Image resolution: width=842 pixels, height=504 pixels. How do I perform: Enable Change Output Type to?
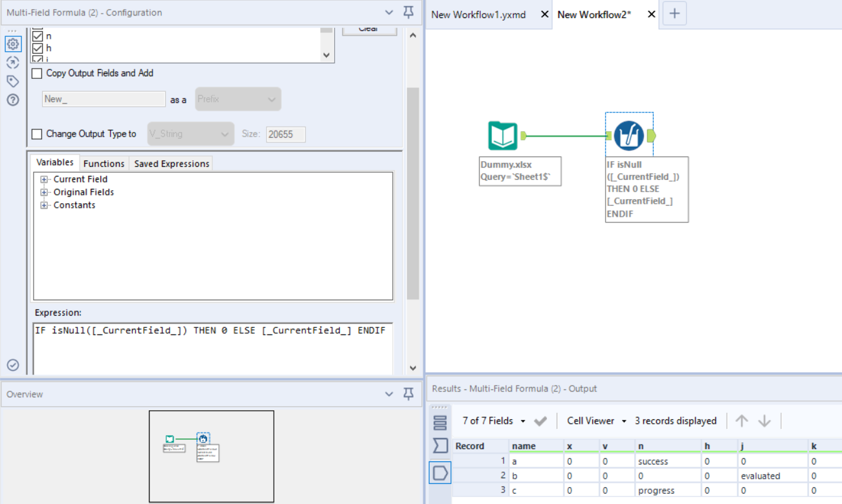[37, 133]
